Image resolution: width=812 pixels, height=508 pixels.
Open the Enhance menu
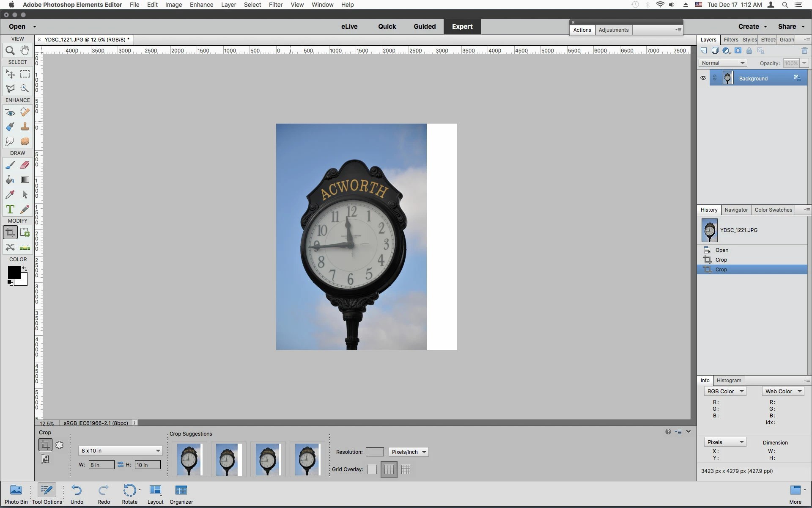pyautogui.click(x=201, y=5)
